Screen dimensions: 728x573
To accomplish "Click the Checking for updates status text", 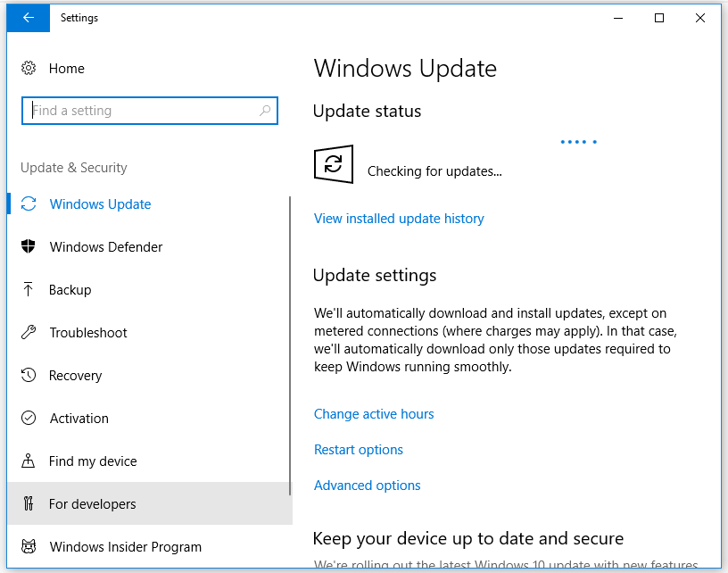I will 434,171.
